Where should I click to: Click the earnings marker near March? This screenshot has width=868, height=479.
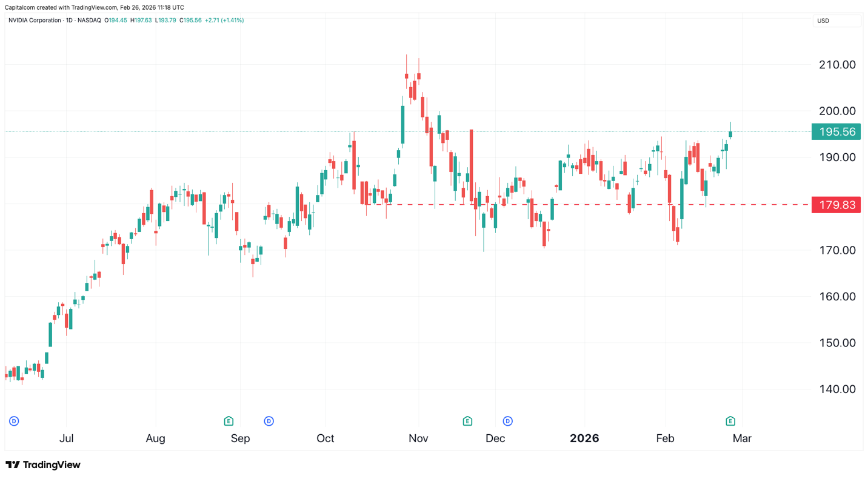pyautogui.click(x=730, y=421)
